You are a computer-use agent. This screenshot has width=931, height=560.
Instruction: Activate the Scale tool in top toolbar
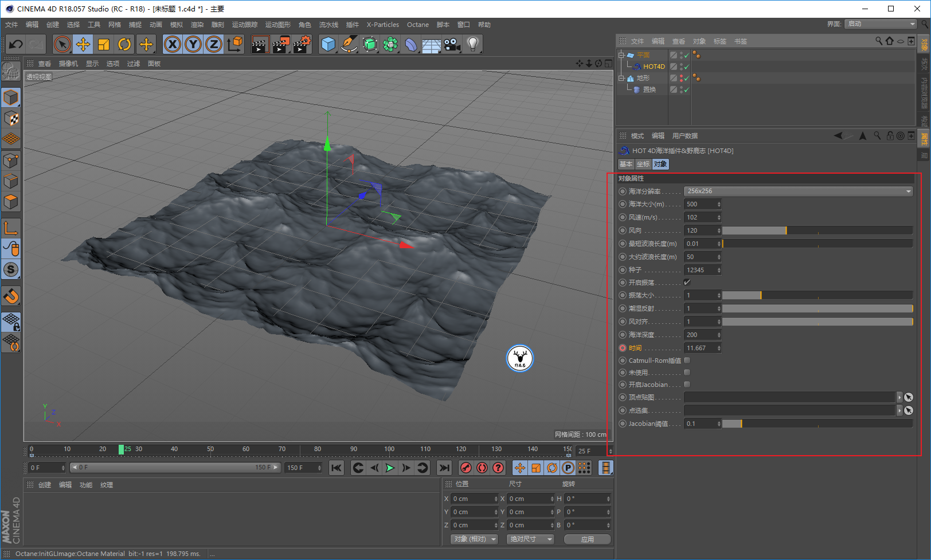tap(104, 44)
